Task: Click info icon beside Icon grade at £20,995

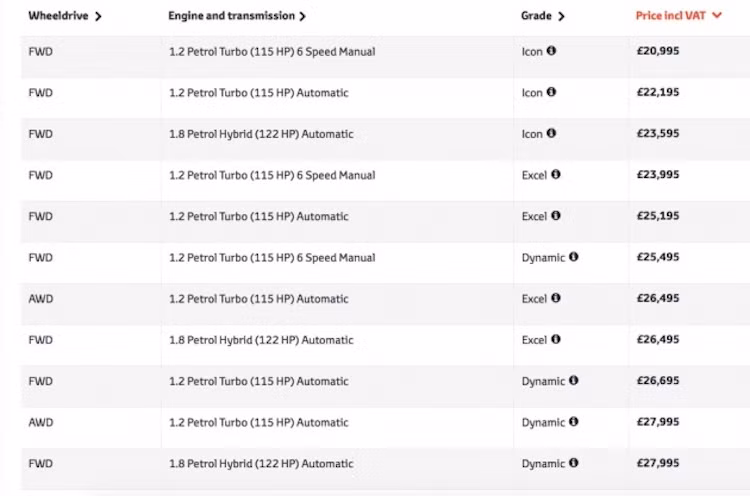Action: click(x=552, y=51)
